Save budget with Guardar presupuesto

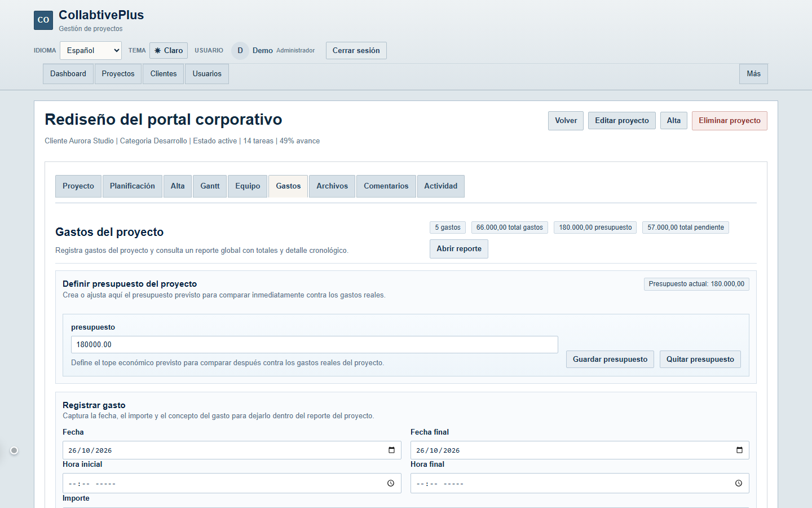610,360
